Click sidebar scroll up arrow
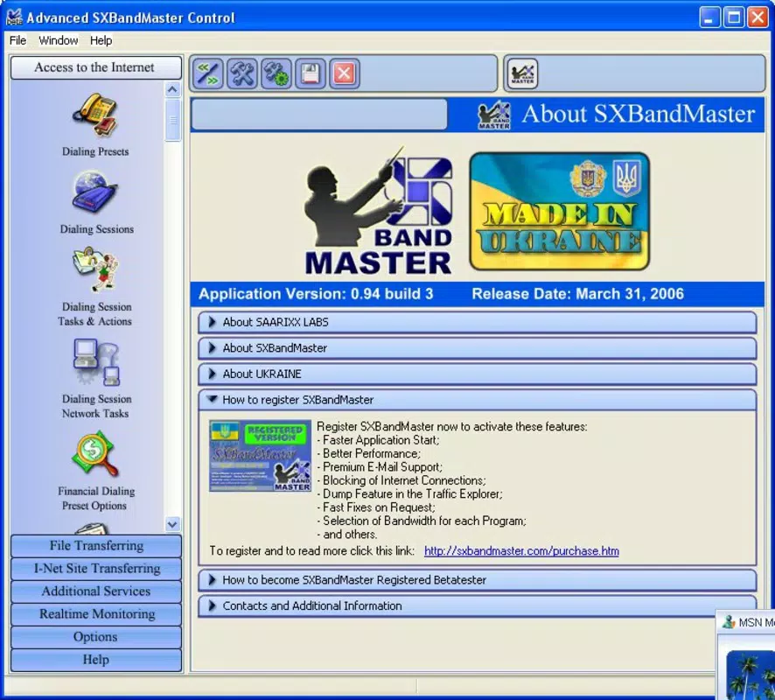Viewport: 775px width, 700px height. tap(172, 89)
